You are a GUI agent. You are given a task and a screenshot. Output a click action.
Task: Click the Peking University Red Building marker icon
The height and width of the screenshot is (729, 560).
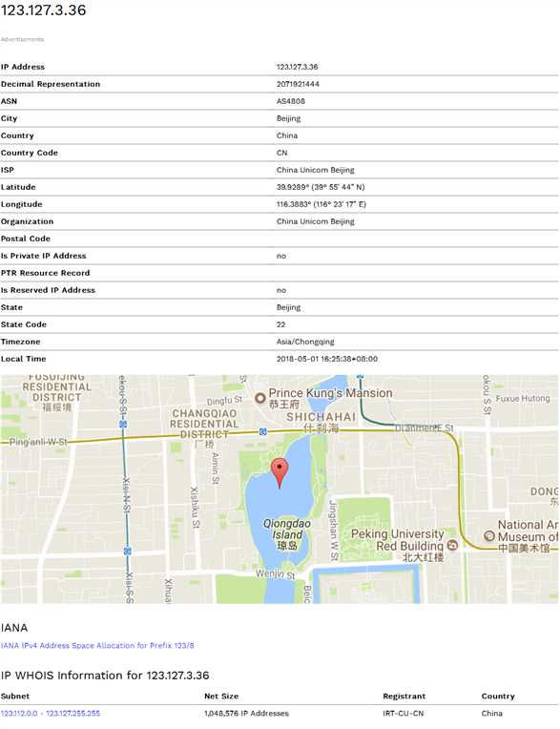pos(452,545)
